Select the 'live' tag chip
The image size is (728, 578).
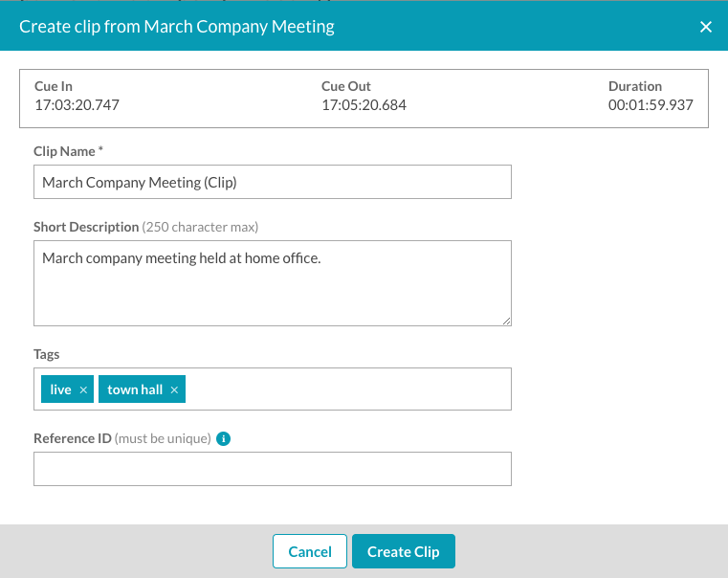(x=61, y=389)
